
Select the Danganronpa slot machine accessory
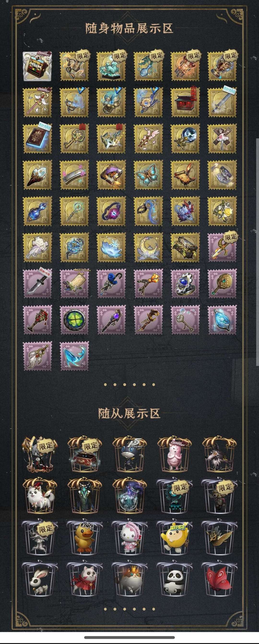[x=37, y=66]
